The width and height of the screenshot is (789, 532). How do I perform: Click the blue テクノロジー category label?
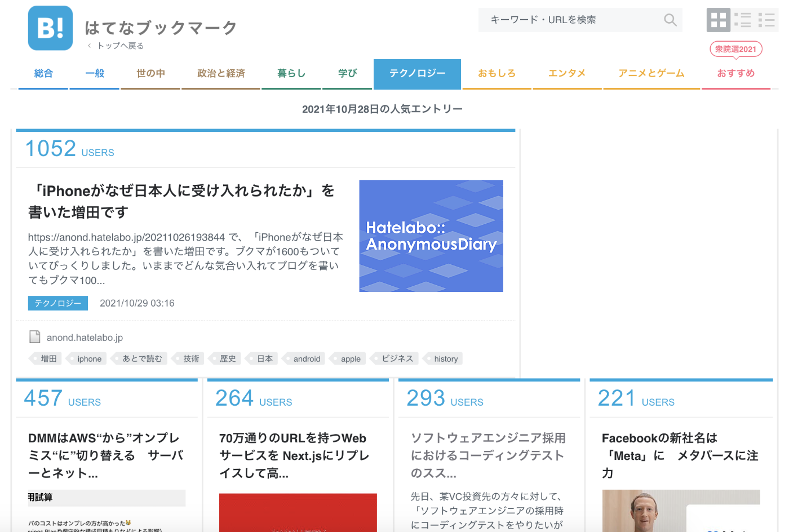coord(58,303)
